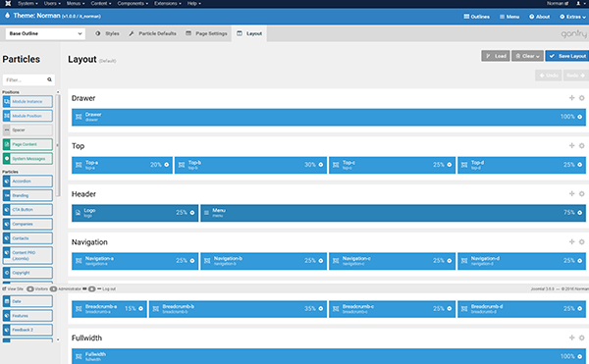Click the Logo particle image icon
Viewport: 589px width, 364px height.
tap(78, 213)
